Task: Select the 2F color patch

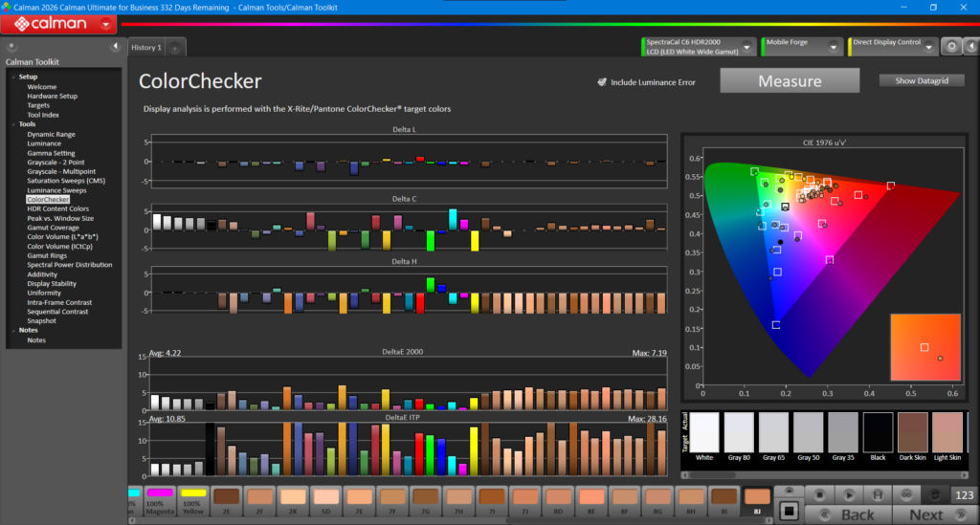Action: (x=259, y=501)
